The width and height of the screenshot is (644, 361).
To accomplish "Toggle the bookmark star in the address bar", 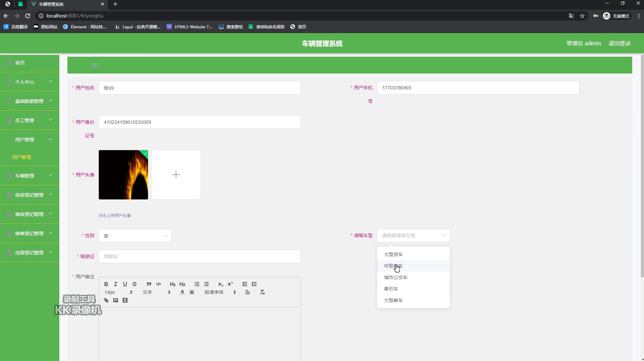I will click(582, 16).
